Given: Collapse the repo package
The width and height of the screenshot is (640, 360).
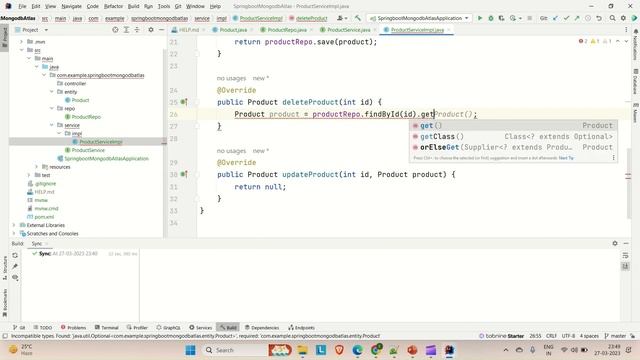Looking at the screenshot, I should tap(52, 109).
